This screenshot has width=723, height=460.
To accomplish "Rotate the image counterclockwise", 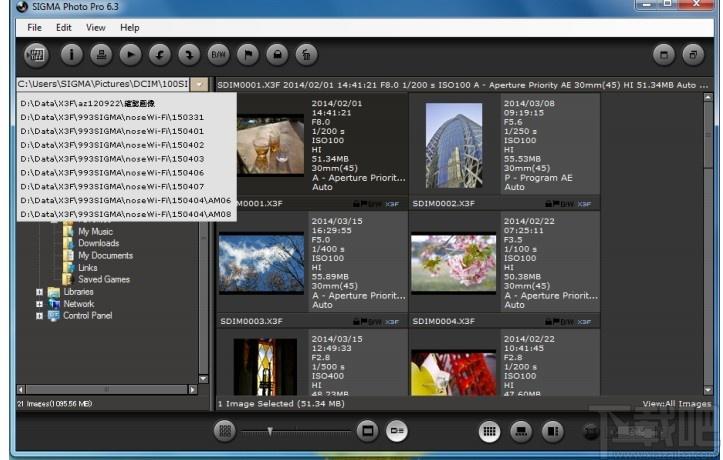I will click(160, 55).
